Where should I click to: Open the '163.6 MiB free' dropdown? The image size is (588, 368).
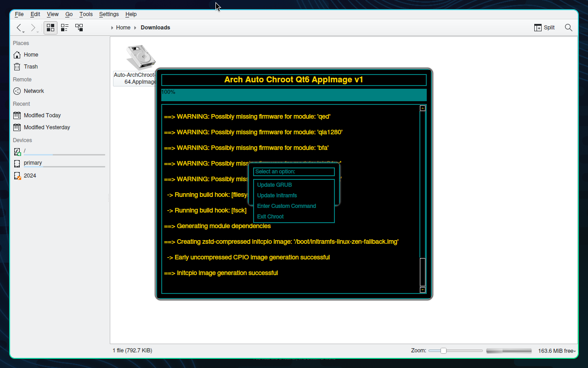(x=557, y=351)
